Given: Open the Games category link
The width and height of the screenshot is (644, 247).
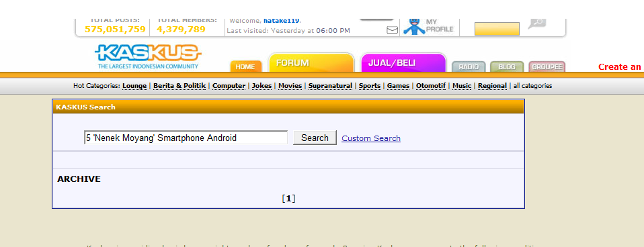Looking at the screenshot, I should 399,86.
